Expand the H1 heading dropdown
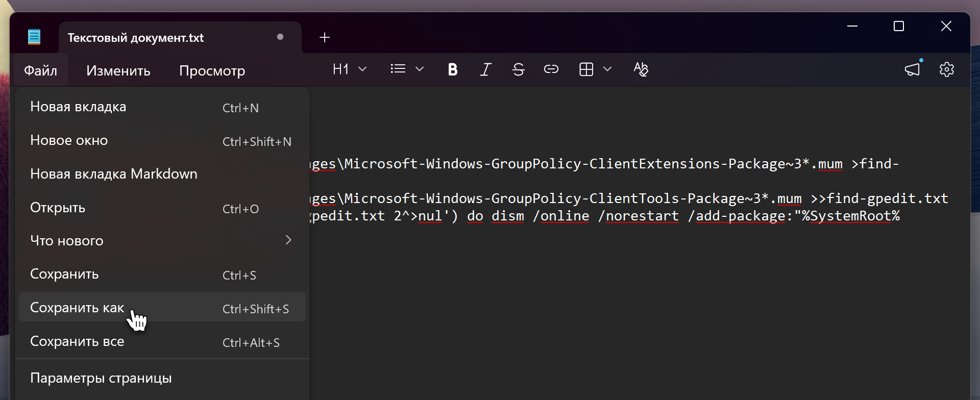 click(362, 69)
